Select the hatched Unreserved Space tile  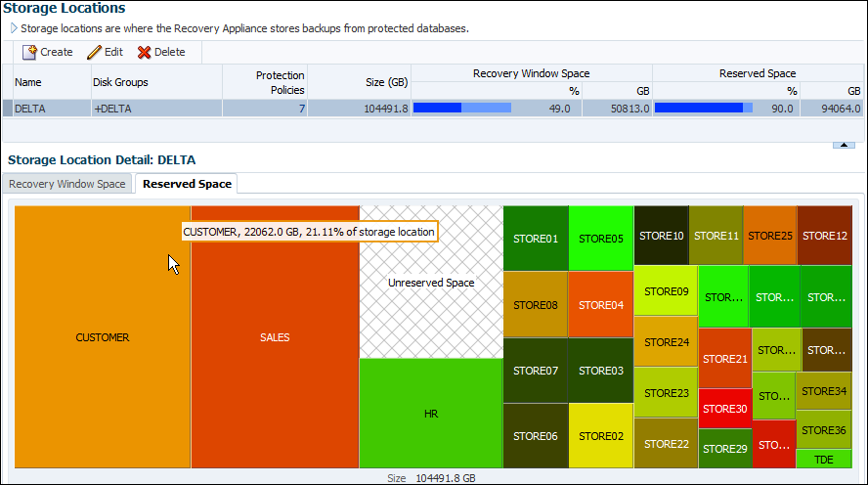pyautogui.click(x=431, y=283)
